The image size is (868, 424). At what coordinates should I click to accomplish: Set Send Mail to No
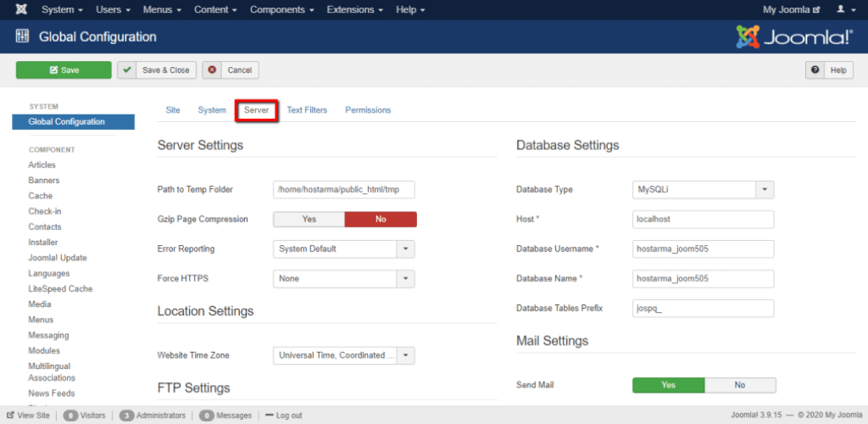tap(740, 385)
